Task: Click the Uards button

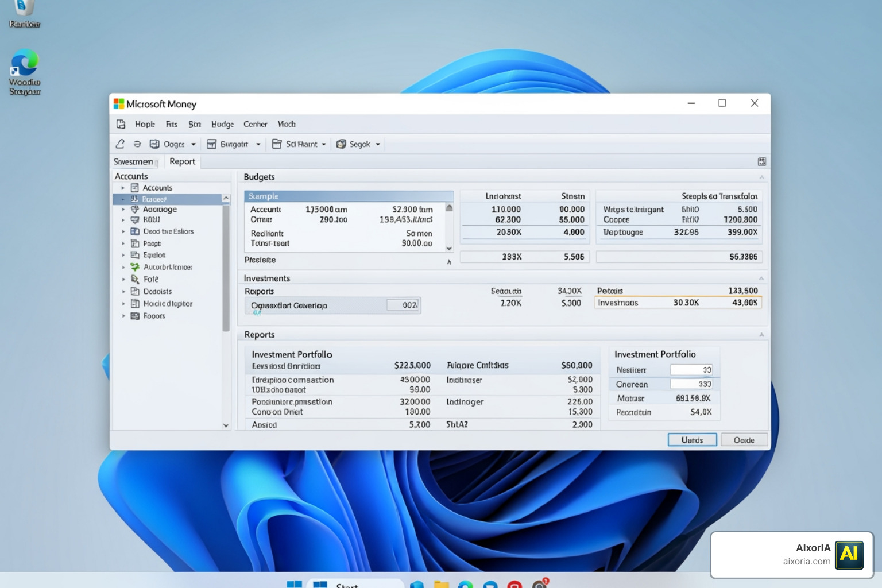Action: pyautogui.click(x=693, y=440)
